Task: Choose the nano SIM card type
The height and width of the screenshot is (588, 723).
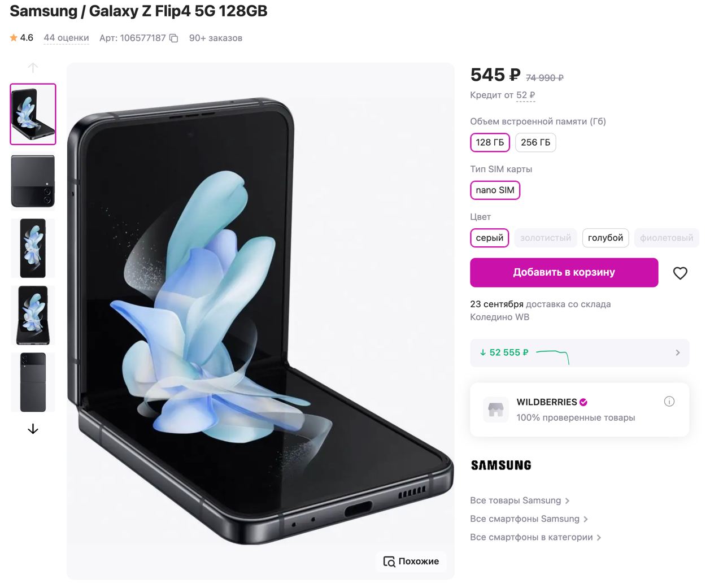Action: click(x=495, y=190)
